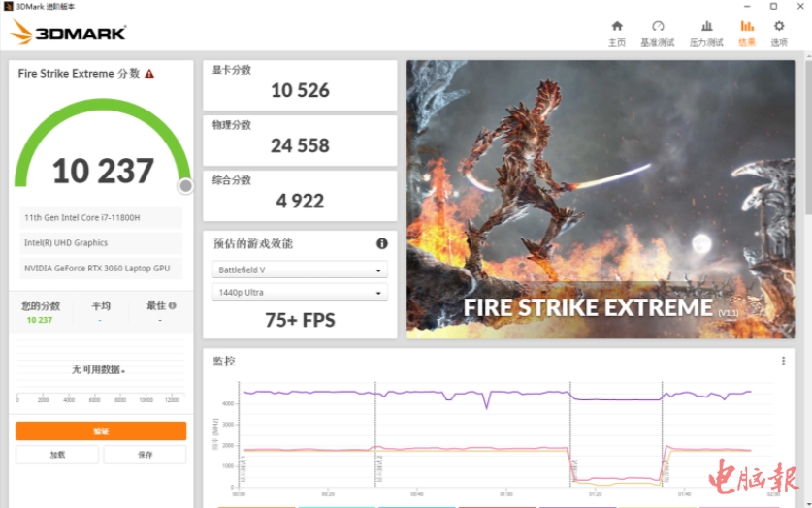
Task: Expand the Battlefield V game dropdown
Action: [x=300, y=270]
